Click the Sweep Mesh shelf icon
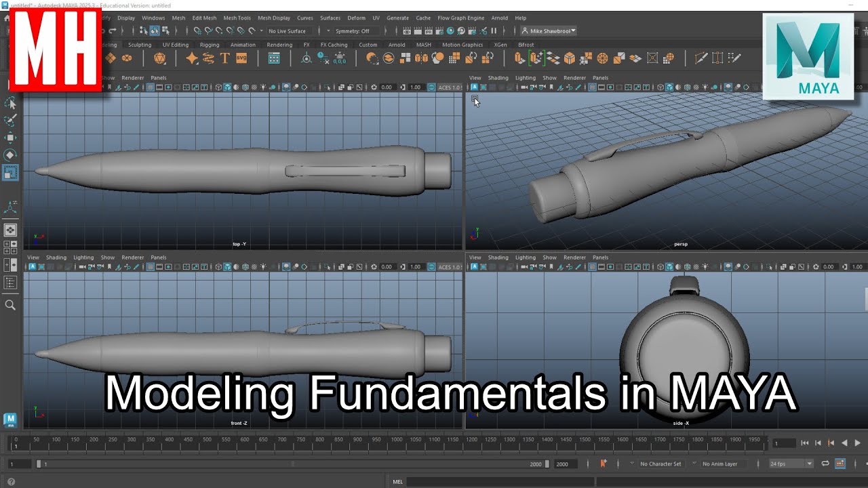 pos(208,58)
